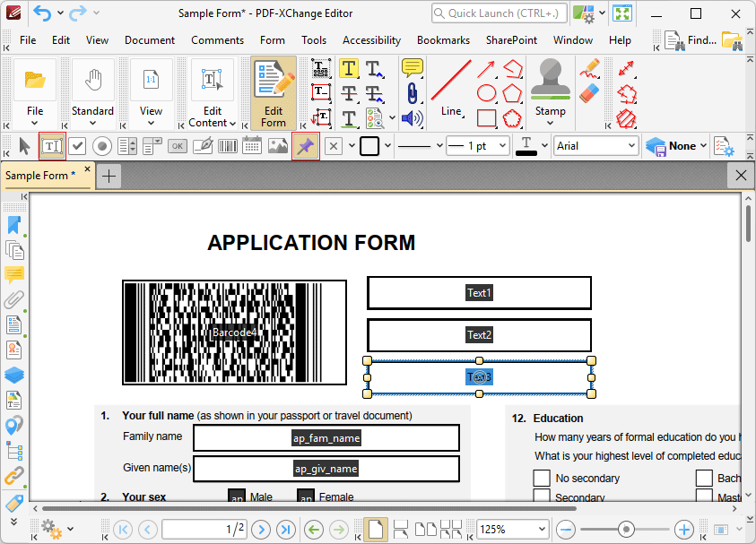This screenshot has height=544, width=756.
Task: Enable two pages layout
Action: [x=426, y=530]
